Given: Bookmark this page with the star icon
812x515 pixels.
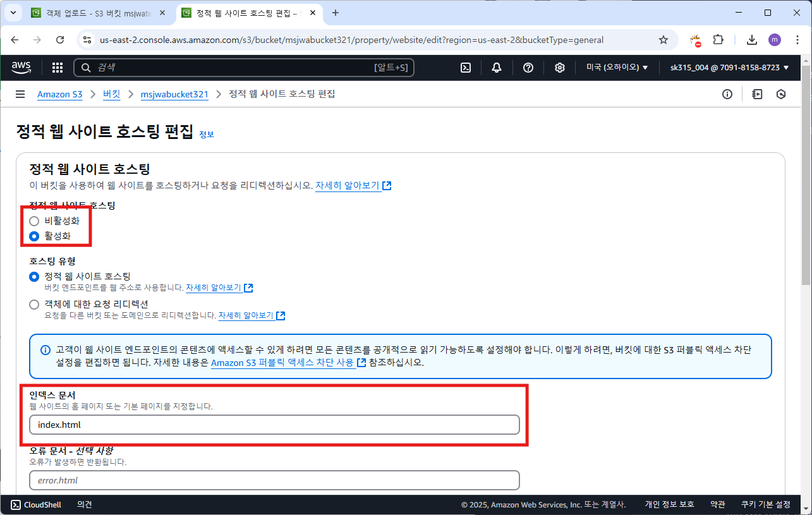Looking at the screenshot, I should pos(664,40).
